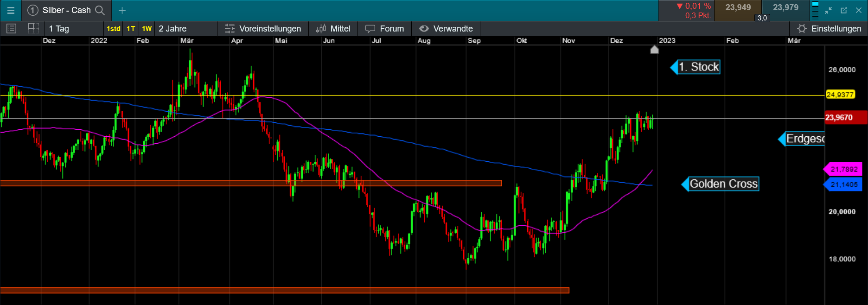Open the chart list panel icon
This screenshot has height=305, width=868.
click(x=11, y=29)
